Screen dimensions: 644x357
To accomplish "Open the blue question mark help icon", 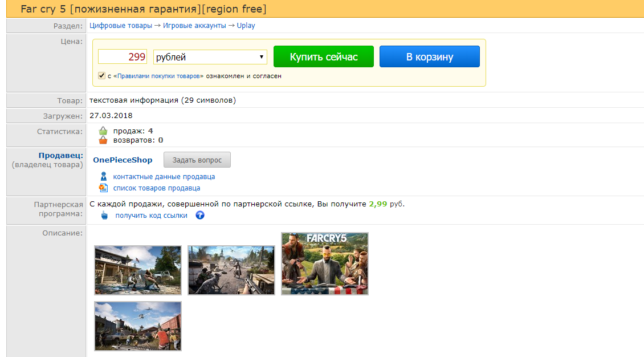I will tap(200, 215).
